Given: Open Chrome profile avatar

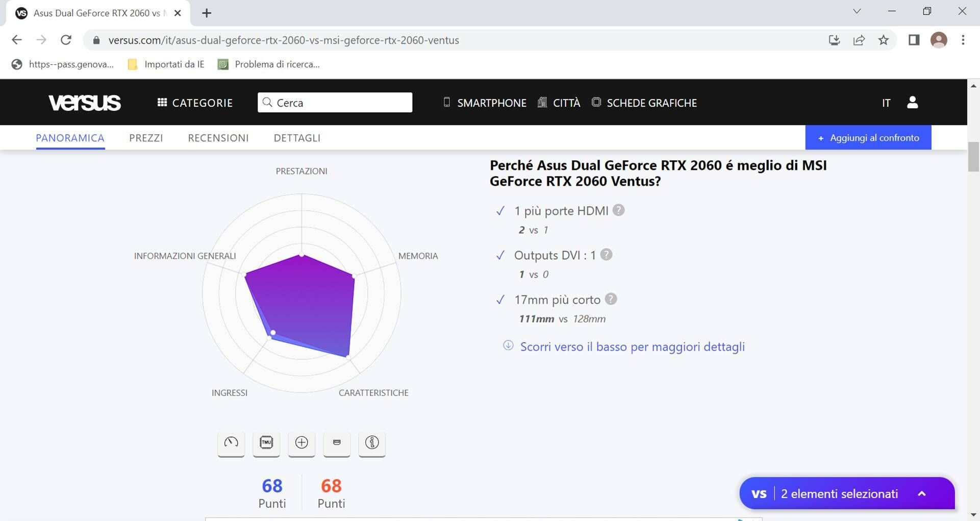Looking at the screenshot, I should [x=939, y=40].
